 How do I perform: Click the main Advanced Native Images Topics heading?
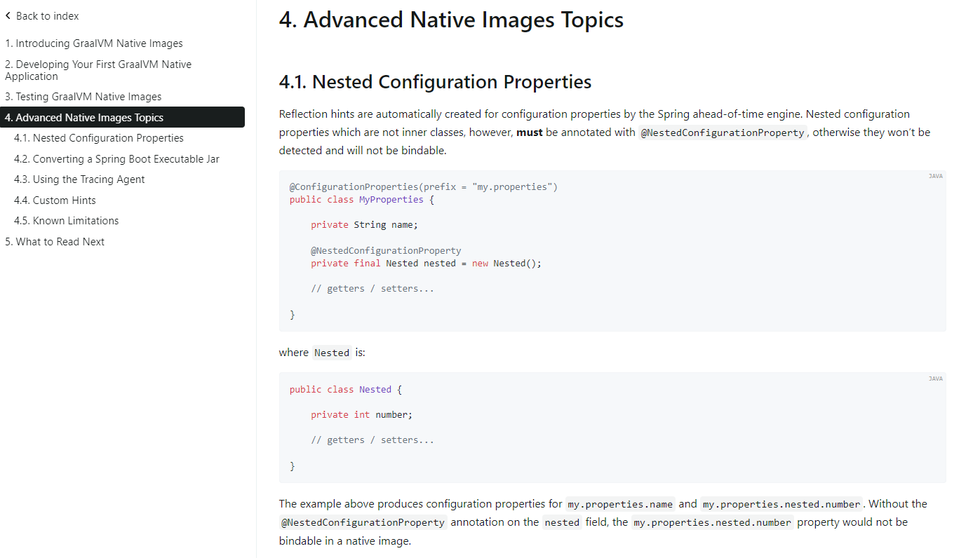coord(450,20)
